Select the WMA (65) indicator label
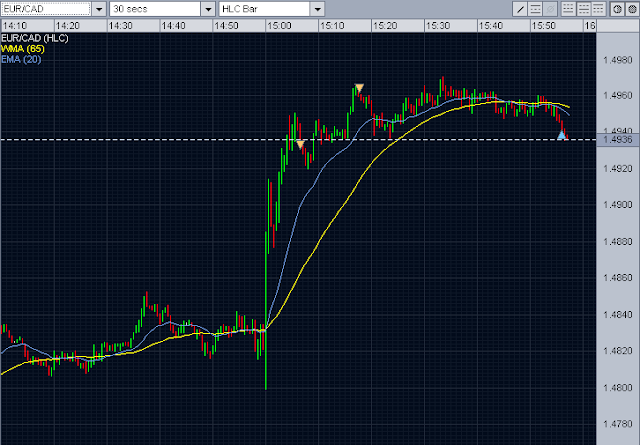Viewport: 640px width, 445px height. click(x=22, y=49)
